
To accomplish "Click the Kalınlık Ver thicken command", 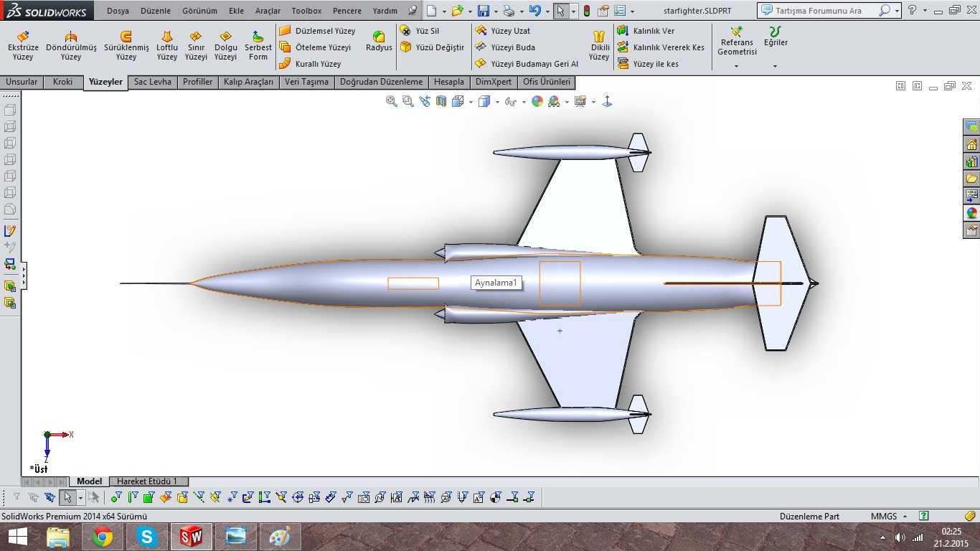I will coord(646,31).
